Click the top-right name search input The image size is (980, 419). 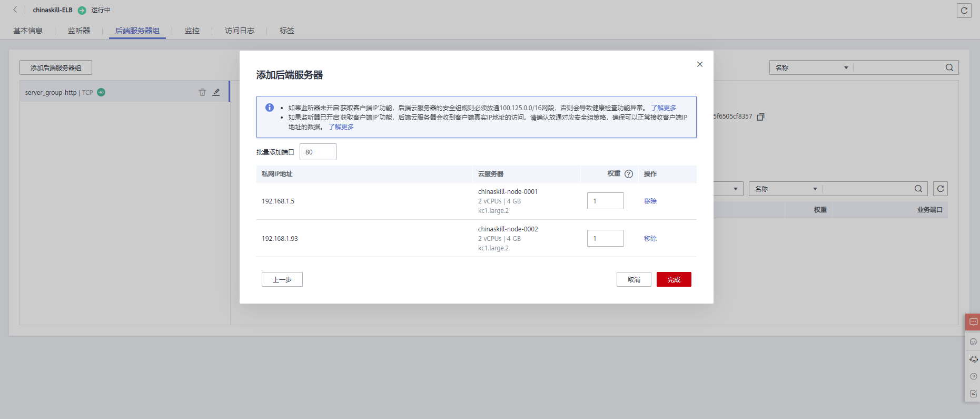[898, 67]
